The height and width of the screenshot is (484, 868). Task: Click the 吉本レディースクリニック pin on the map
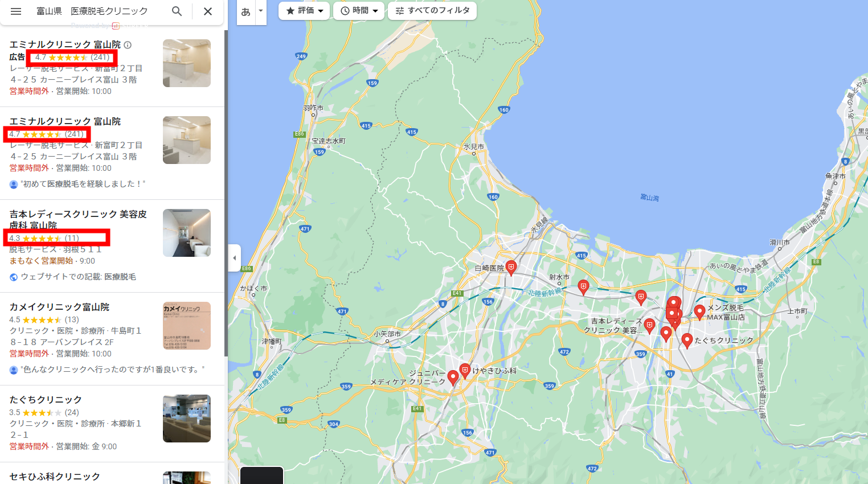click(x=649, y=326)
